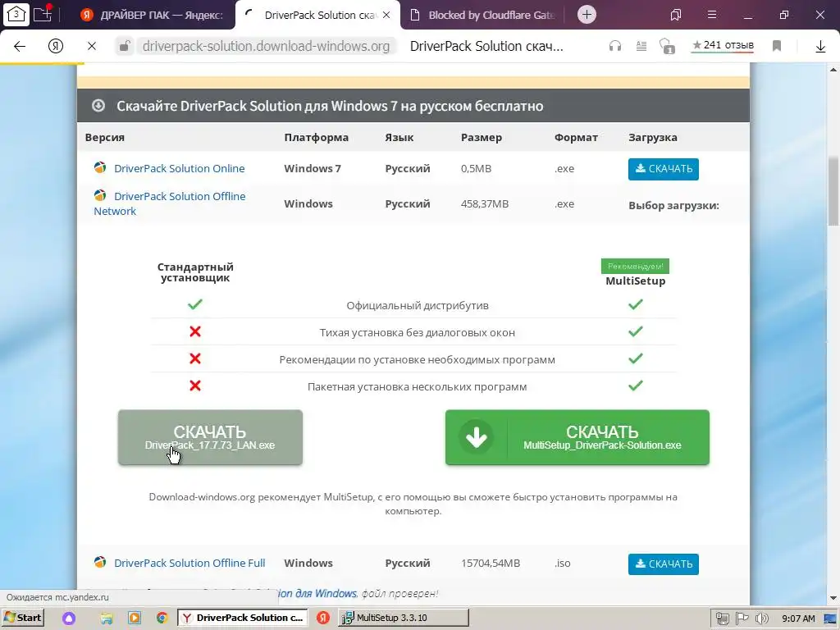This screenshot has width=840, height=630.
Task: Click the download circle icon in the section header
Action: click(98, 106)
